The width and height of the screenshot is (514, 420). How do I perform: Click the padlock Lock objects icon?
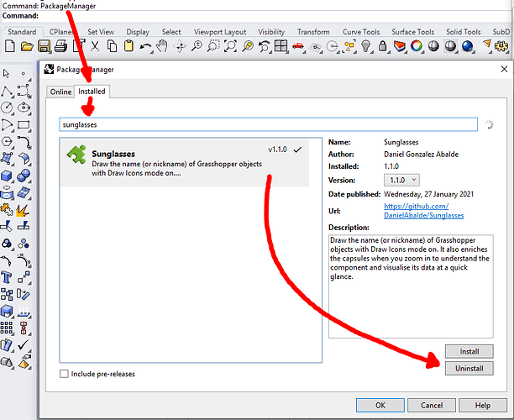tap(382, 46)
